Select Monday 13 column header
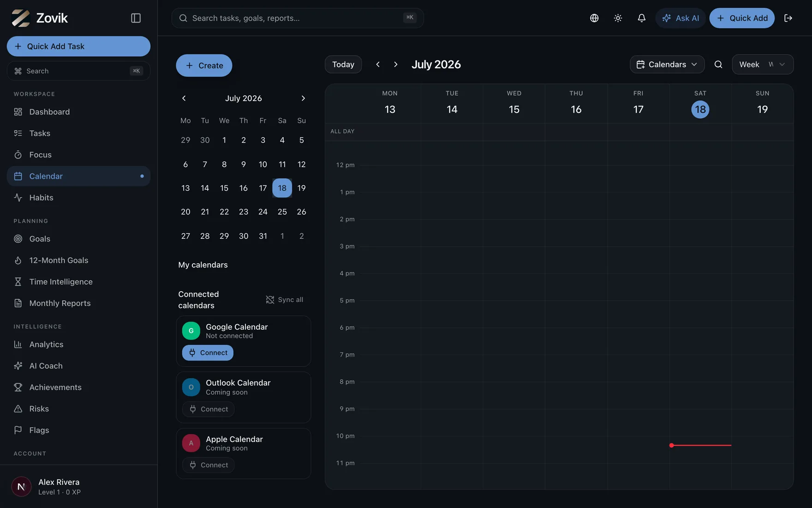 pyautogui.click(x=390, y=104)
